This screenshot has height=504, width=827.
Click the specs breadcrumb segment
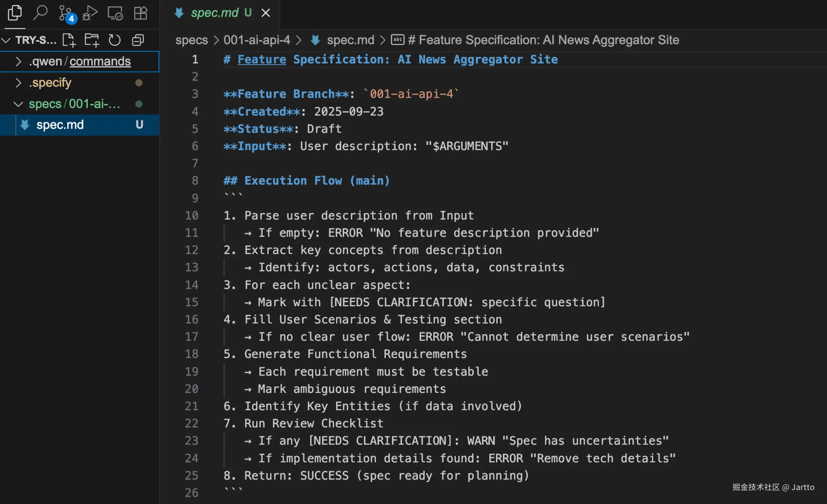click(x=192, y=40)
